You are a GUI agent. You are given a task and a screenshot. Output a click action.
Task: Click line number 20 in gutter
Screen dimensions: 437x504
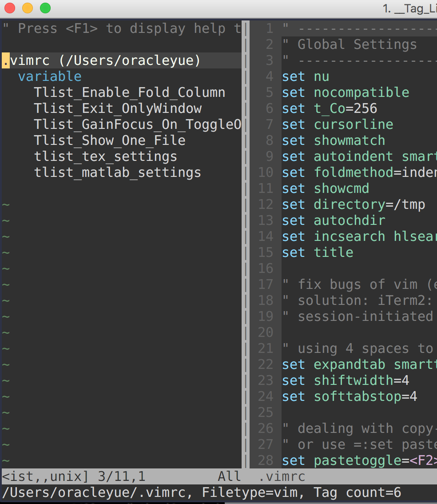tap(266, 332)
